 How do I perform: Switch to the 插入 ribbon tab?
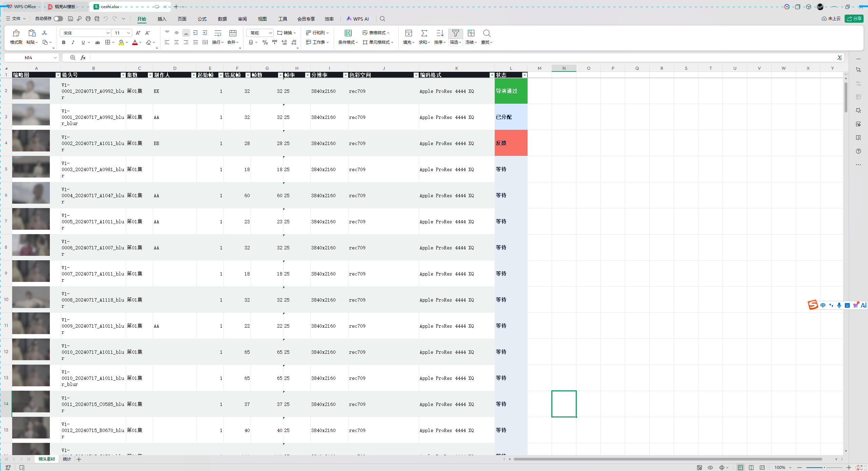pyautogui.click(x=162, y=19)
